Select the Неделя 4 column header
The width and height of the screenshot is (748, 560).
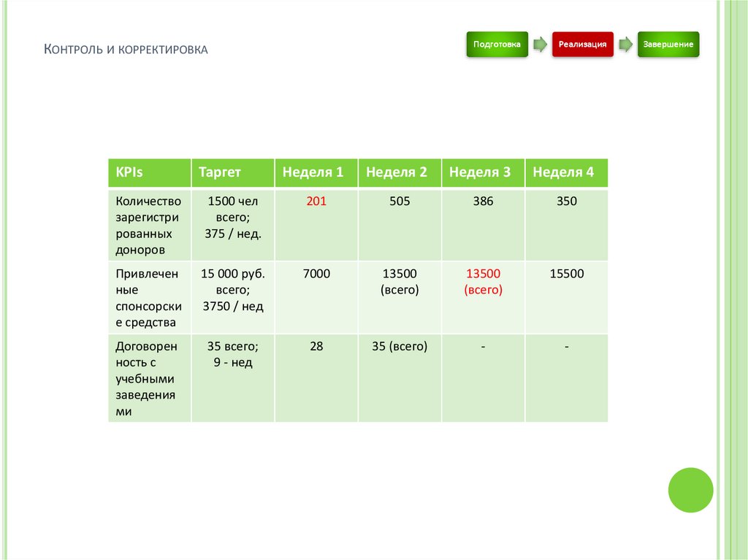pyautogui.click(x=567, y=173)
